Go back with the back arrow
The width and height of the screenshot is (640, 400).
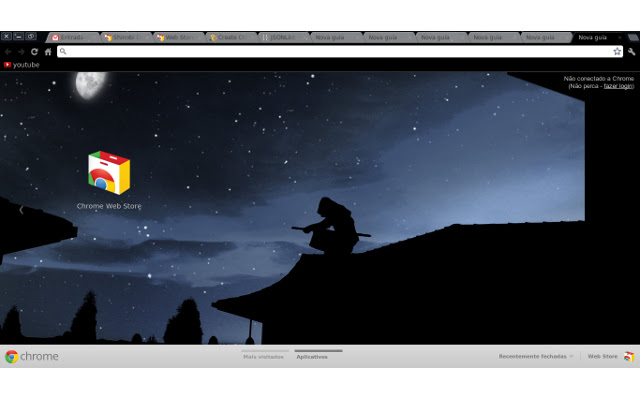[x=8, y=52]
